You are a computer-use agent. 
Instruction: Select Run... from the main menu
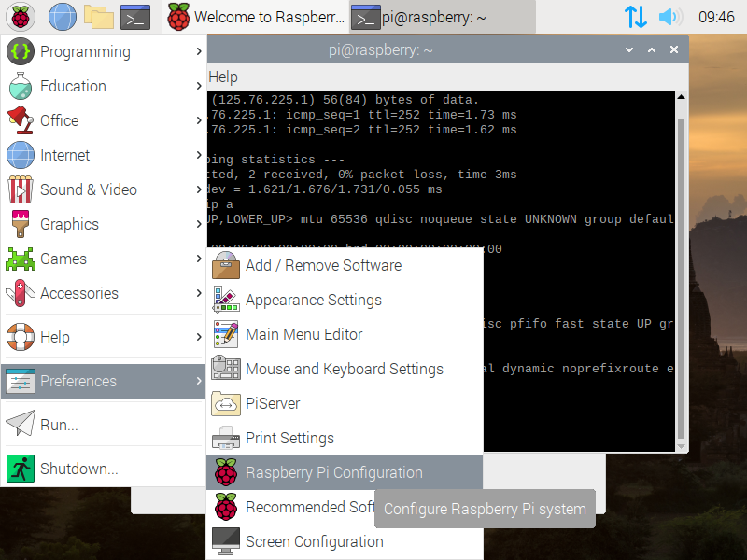pyautogui.click(x=103, y=424)
